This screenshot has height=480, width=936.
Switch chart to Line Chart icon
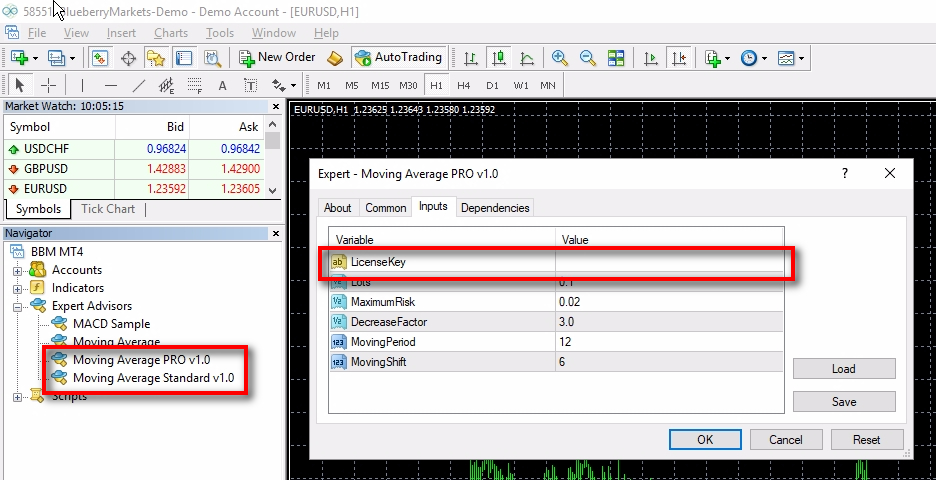click(526, 58)
